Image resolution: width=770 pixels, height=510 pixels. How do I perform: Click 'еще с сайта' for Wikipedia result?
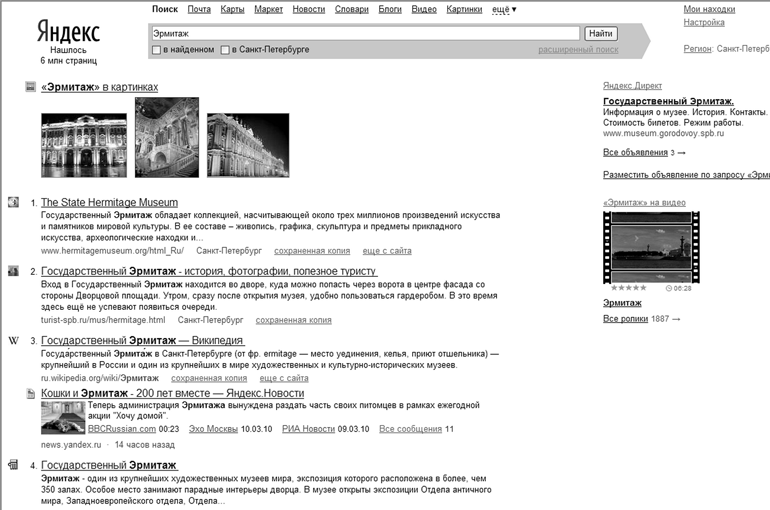point(284,378)
